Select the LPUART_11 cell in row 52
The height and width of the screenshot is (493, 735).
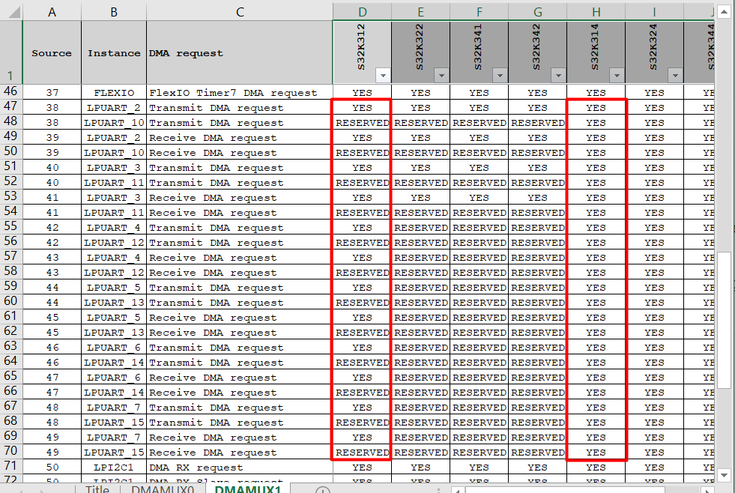[114, 182]
